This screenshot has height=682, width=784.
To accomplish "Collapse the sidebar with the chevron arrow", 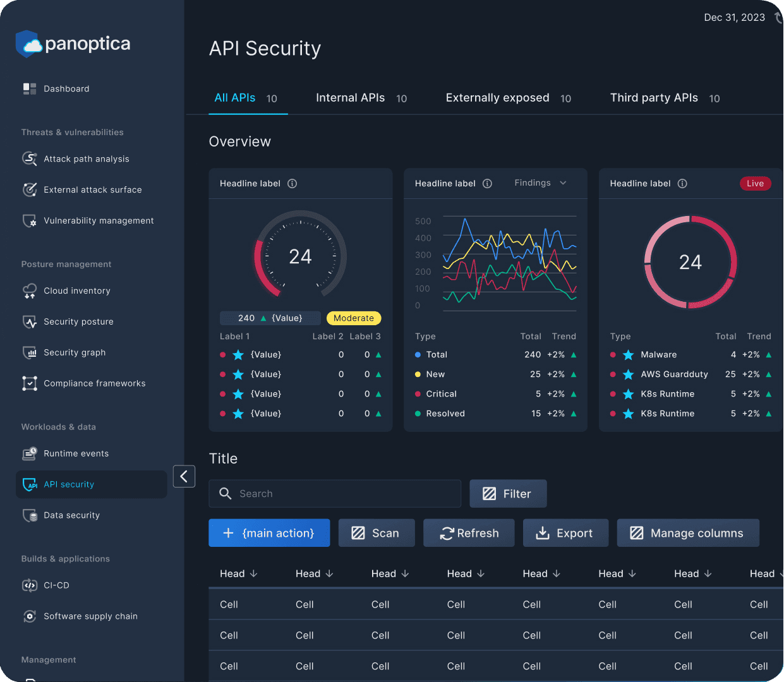I will click(x=184, y=476).
